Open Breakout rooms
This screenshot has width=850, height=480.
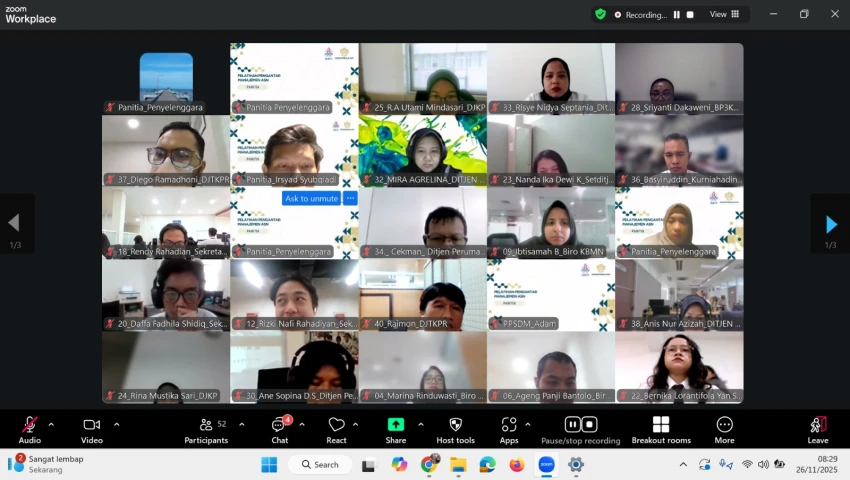point(661,430)
